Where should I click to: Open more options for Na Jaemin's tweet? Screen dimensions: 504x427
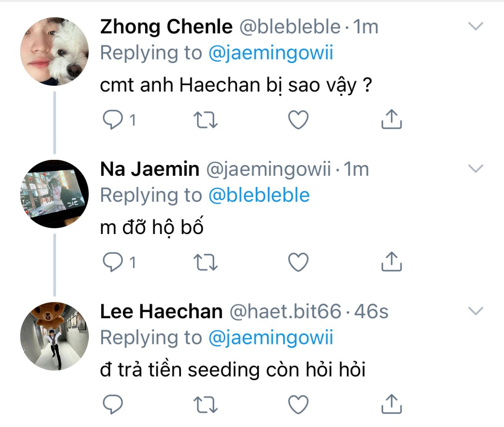[x=476, y=169]
